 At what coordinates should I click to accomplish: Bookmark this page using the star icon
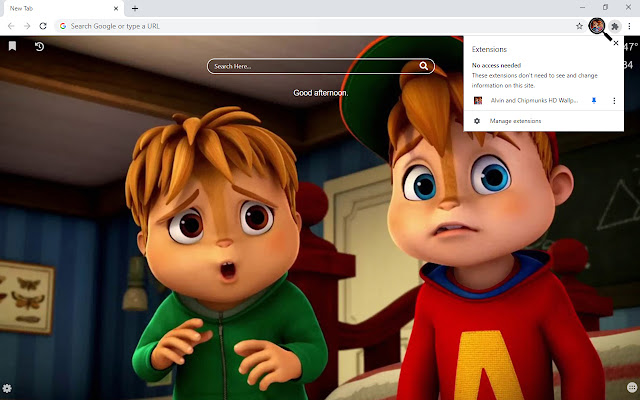[579, 26]
